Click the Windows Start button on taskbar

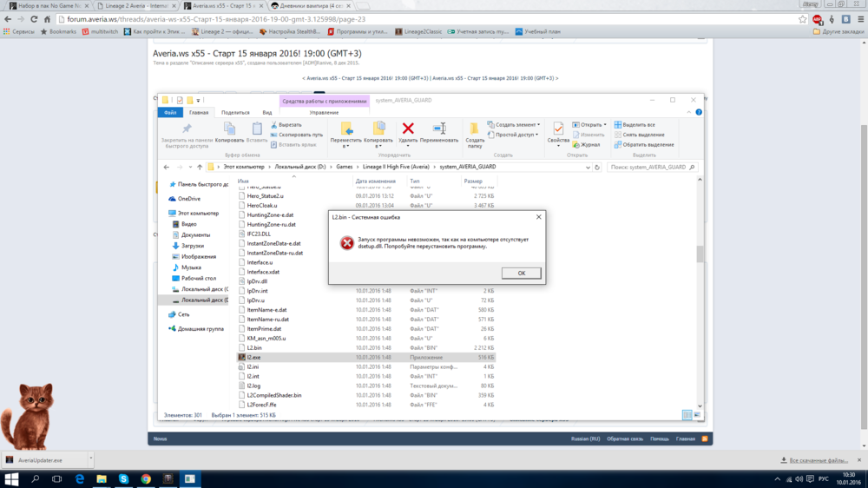pos(12,478)
